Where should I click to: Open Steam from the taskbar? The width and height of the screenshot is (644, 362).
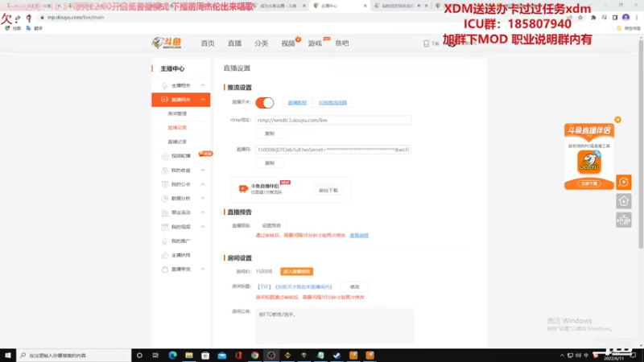click(336, 355)
